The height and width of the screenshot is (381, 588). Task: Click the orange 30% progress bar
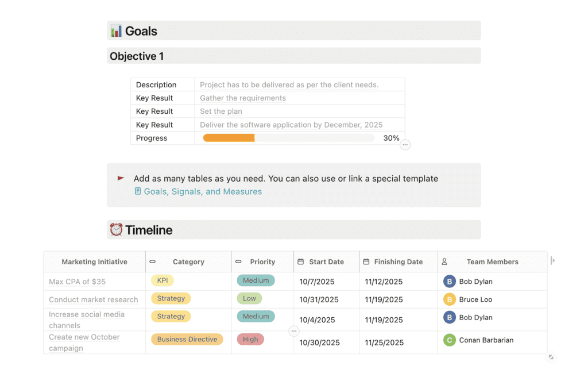[229, 138]
